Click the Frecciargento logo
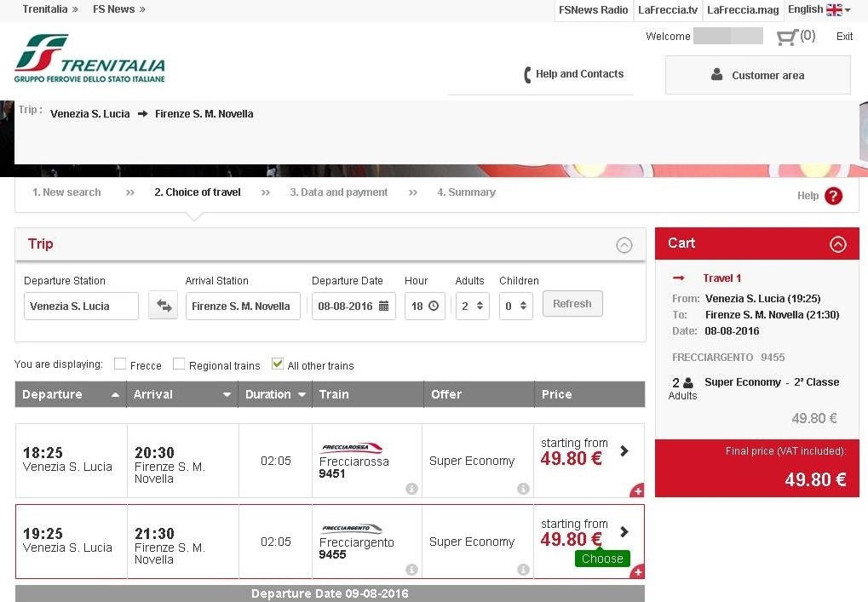The height and width of the screenshot is (602, 868). (352, 529)
